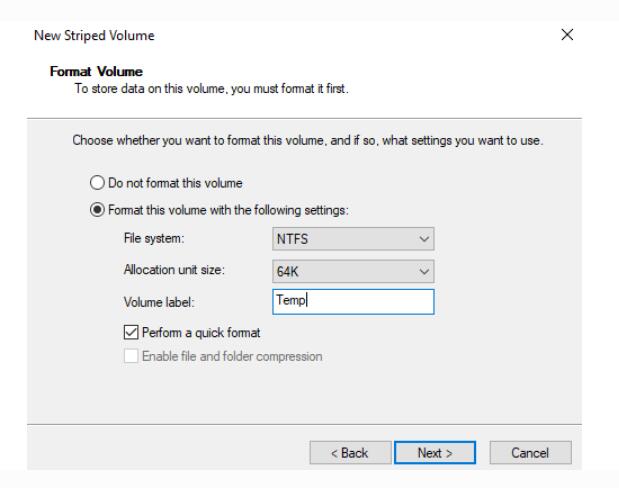
Task: Open the File system NTFS combo box
Action: click(x=340, y=240)
